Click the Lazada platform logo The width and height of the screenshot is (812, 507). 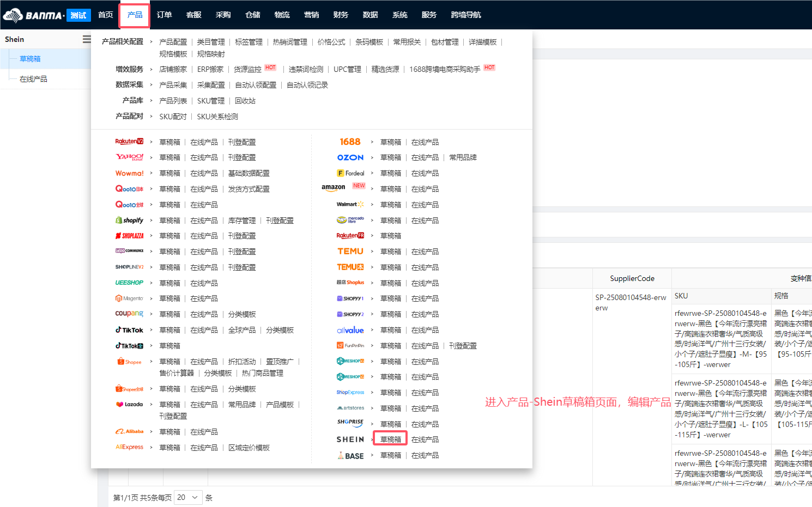tap(129, 404)
